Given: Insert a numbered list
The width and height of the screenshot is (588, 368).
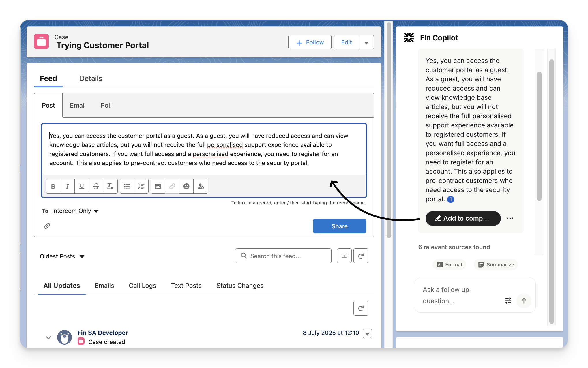Looking at the screenshot, I should pos(141,186).
